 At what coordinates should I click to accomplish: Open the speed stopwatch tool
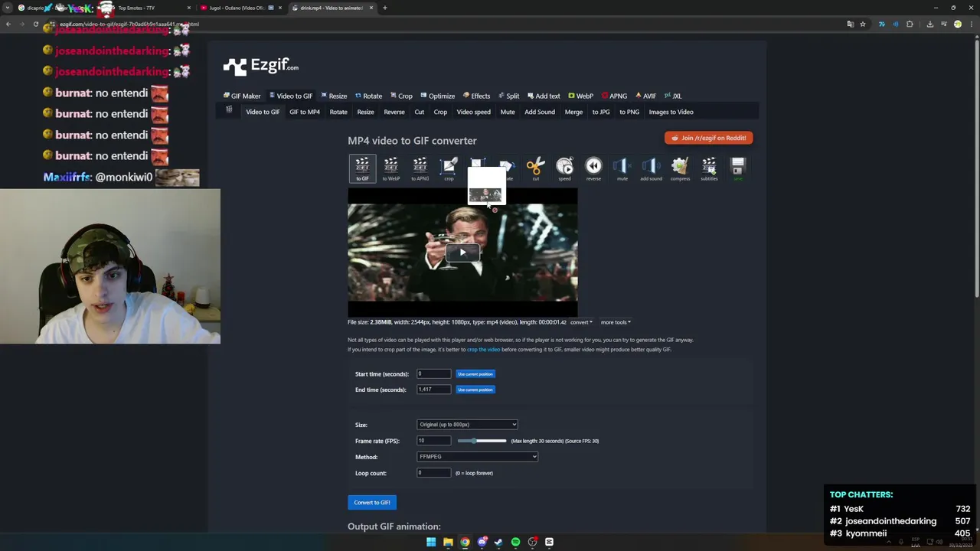tap(564, 168)
